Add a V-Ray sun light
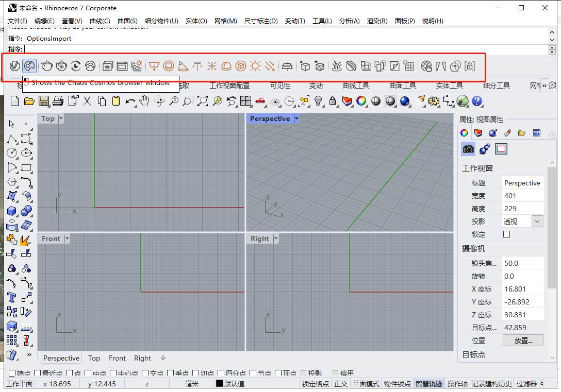561x392 pixels. point(255,66)
